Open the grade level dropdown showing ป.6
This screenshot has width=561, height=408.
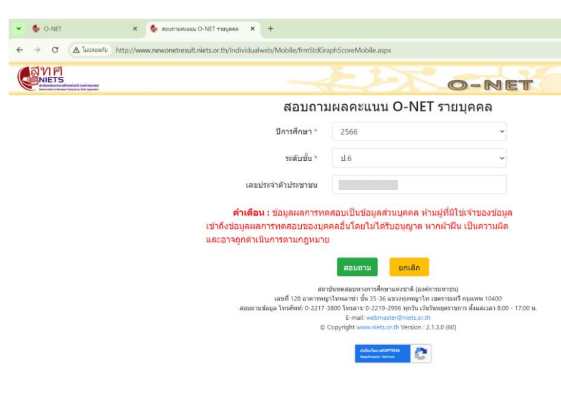[x=419, y=158]
